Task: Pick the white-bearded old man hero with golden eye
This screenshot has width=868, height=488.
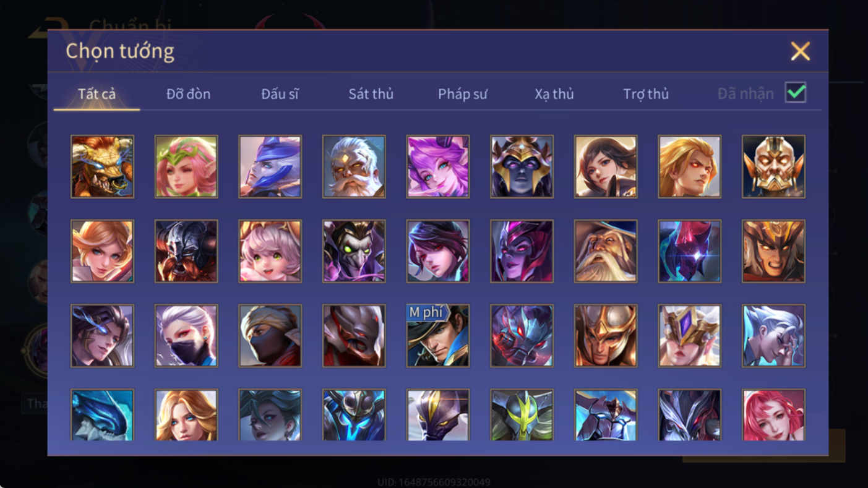Action: (x=354, y=166)
